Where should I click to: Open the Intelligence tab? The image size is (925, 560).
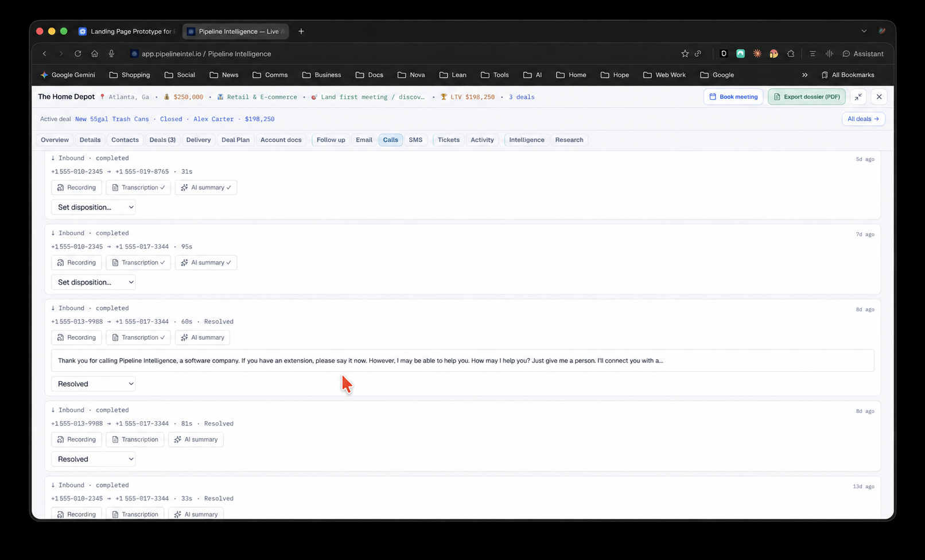[x=527, y=139]
